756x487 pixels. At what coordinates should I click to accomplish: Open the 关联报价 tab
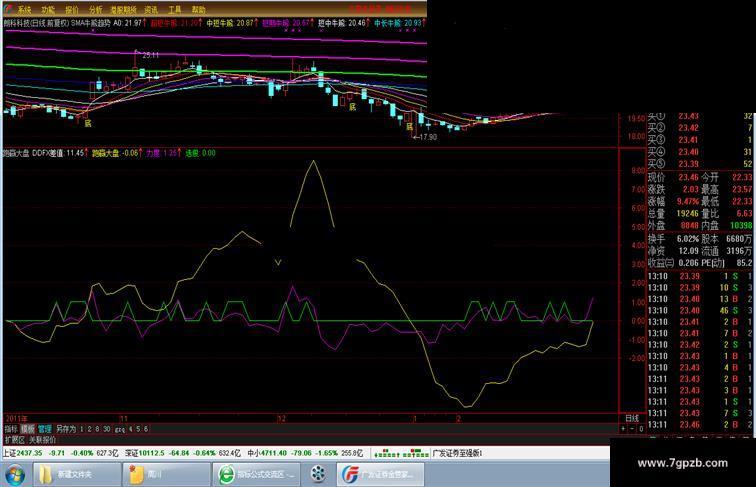(42, 440)
